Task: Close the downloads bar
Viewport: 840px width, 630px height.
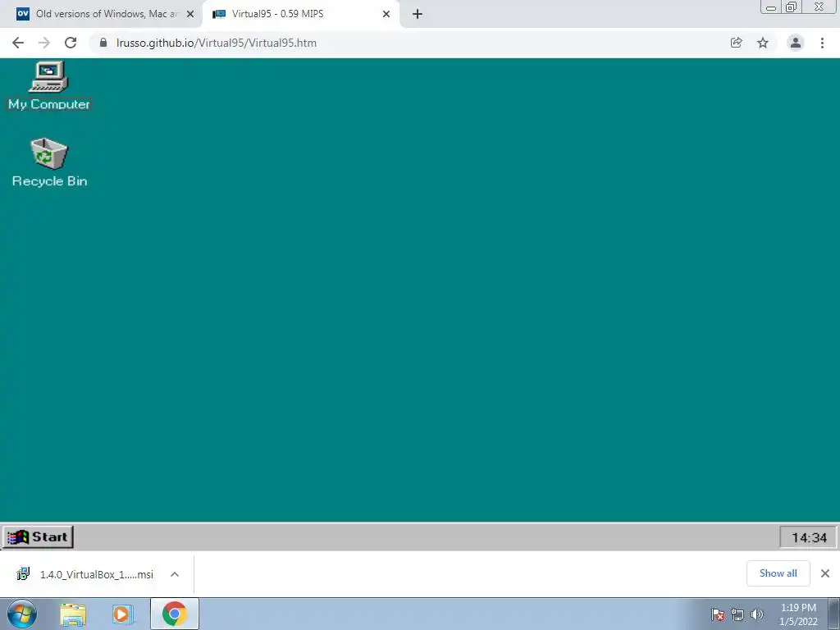Action: coord(825,573)
